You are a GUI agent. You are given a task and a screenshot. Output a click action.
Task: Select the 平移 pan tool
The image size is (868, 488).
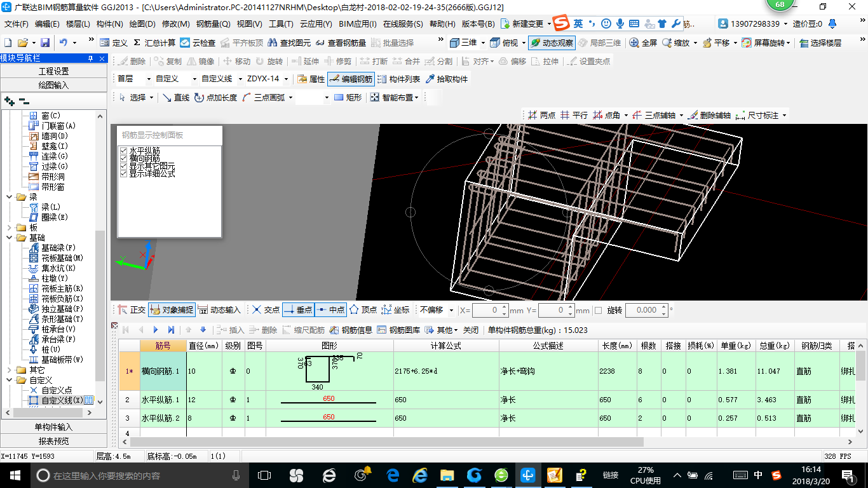pyautogui.click(x=716, y=43)
